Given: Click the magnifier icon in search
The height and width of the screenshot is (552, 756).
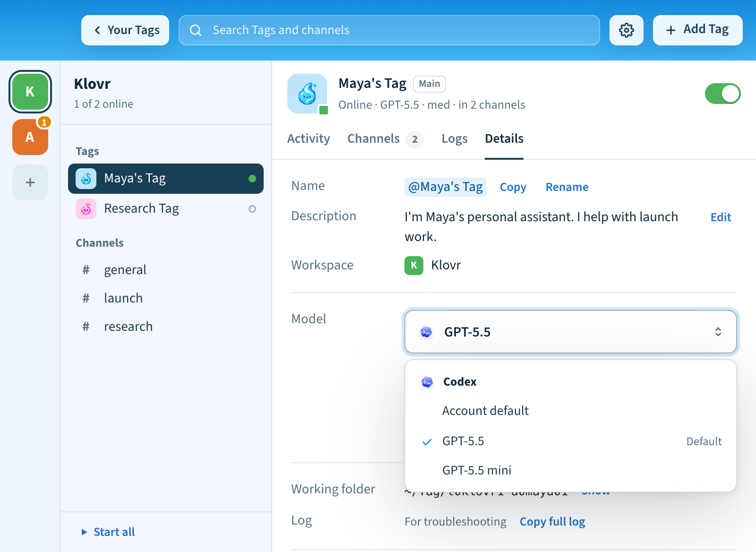Looking at the screenshot, I should pyautogui.click(x=196, y=30).
